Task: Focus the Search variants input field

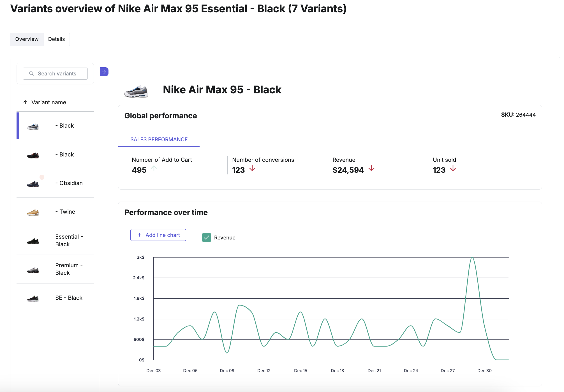Action: coord(55,73)
